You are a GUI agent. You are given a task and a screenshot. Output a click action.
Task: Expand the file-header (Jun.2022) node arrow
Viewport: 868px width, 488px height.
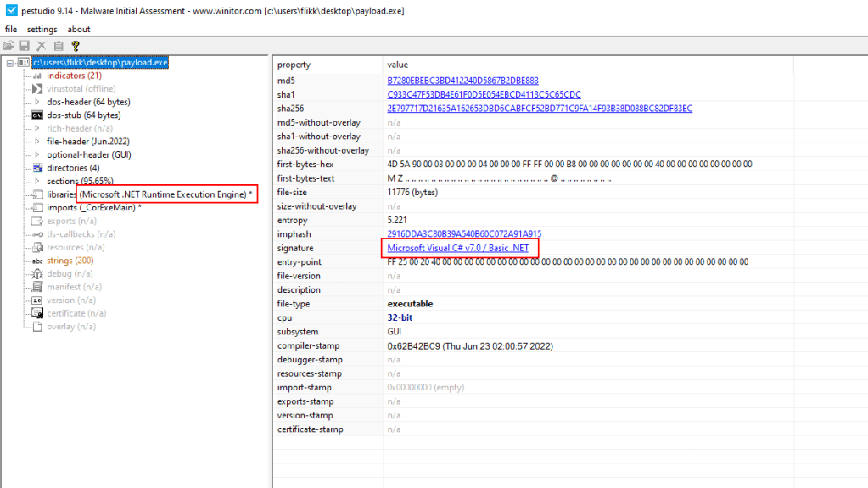pos(36,142)
